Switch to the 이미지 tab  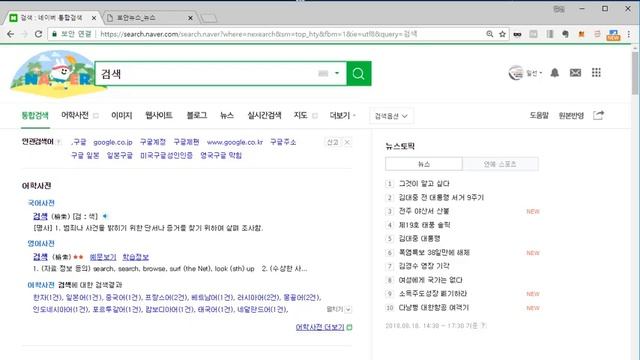[122, 116]
